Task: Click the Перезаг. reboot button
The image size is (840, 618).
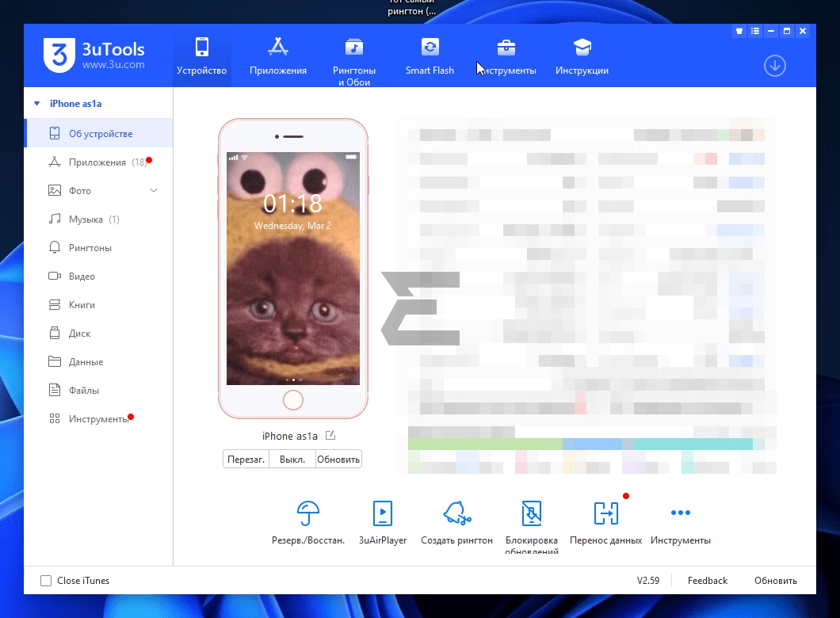Action: pyautogui.click(x=246, y=459)
